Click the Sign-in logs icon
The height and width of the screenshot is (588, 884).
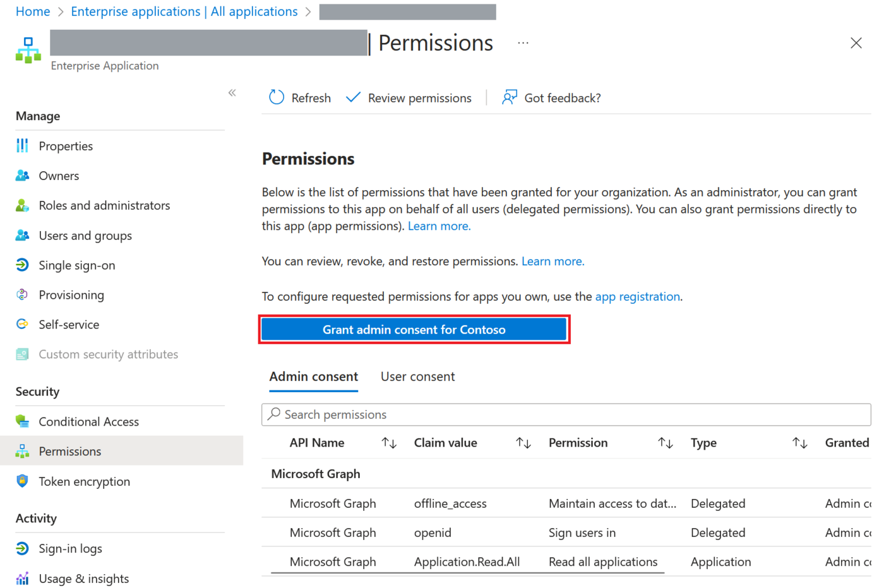point(23,548)
